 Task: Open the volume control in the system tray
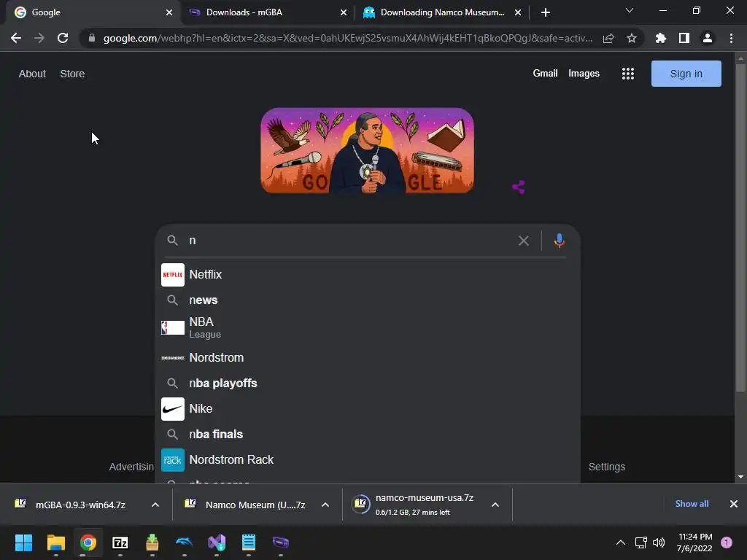pyautogui.click(x=659, y=542)
